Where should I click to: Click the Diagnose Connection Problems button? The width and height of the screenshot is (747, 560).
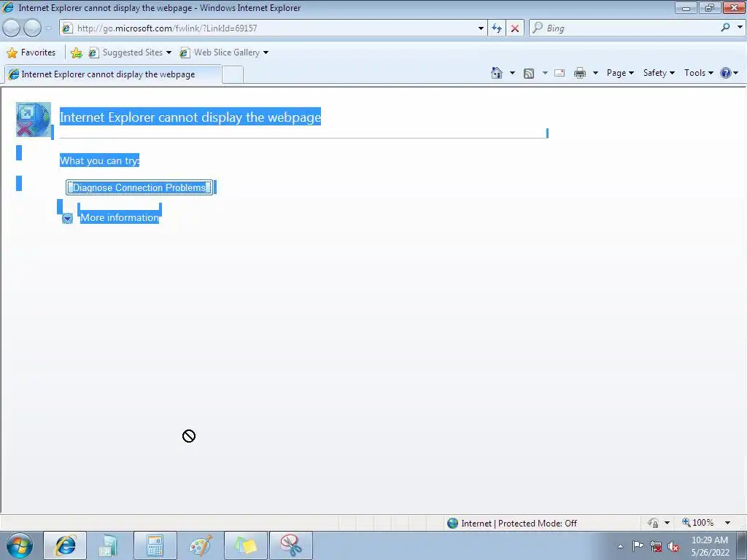pyautogui.click(x=139, y=187)
